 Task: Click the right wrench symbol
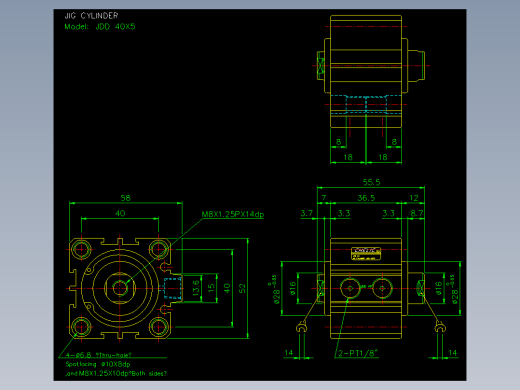[x=440, y=328]
